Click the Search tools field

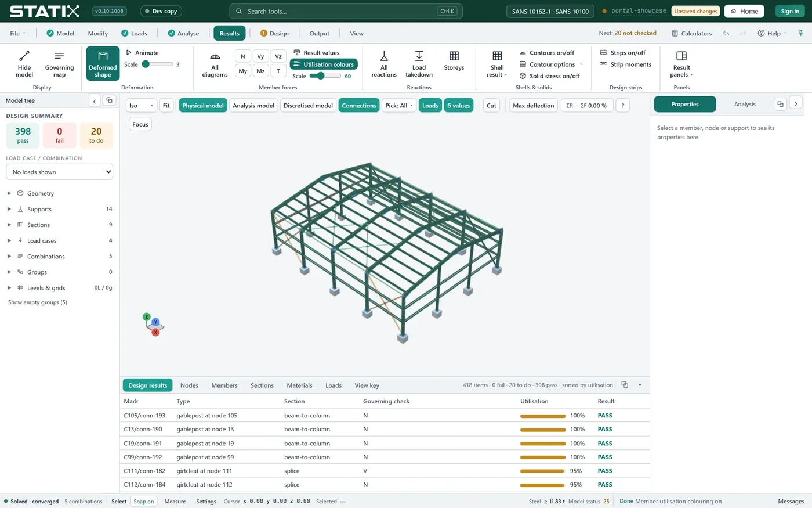pyautogui.click(x=346, y=11)
